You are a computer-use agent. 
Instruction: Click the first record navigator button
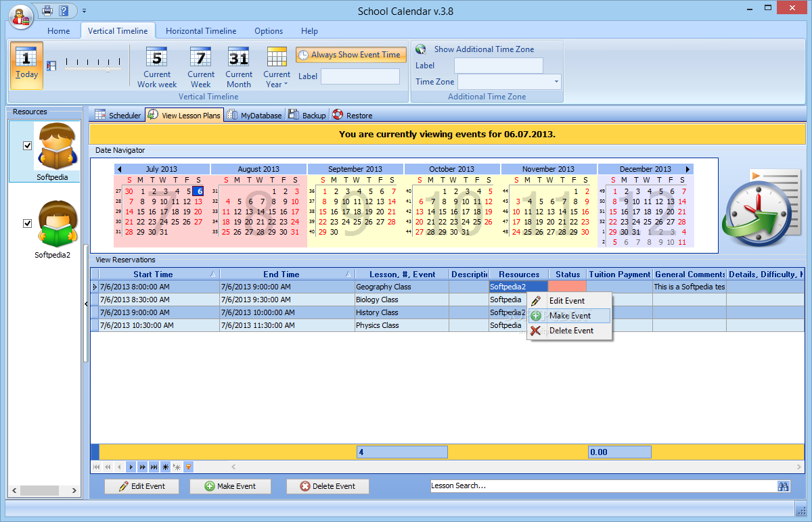(96, 467)
